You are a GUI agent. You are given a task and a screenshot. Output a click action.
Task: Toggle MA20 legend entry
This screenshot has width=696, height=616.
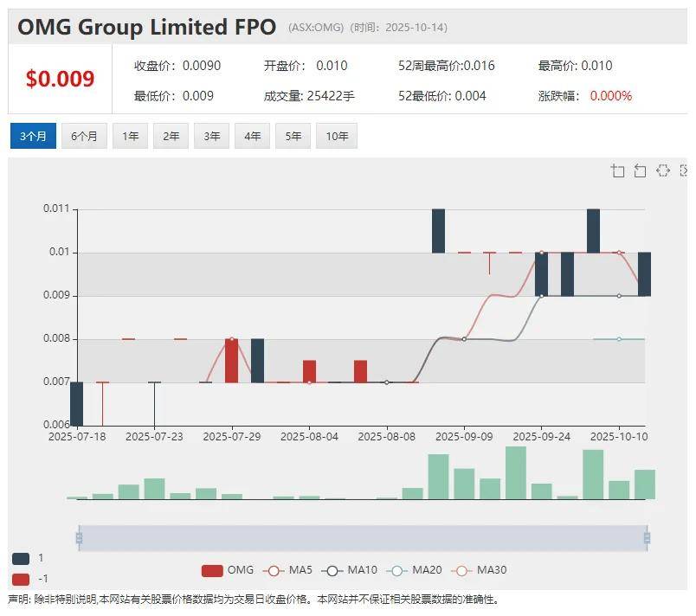point(413,570)
